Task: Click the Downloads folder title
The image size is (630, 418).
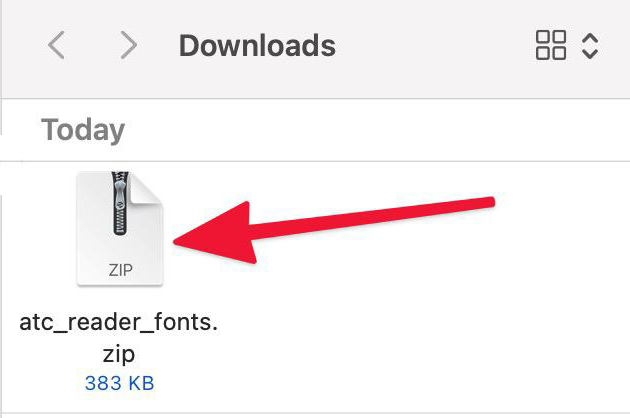Action: pos(257,45)
